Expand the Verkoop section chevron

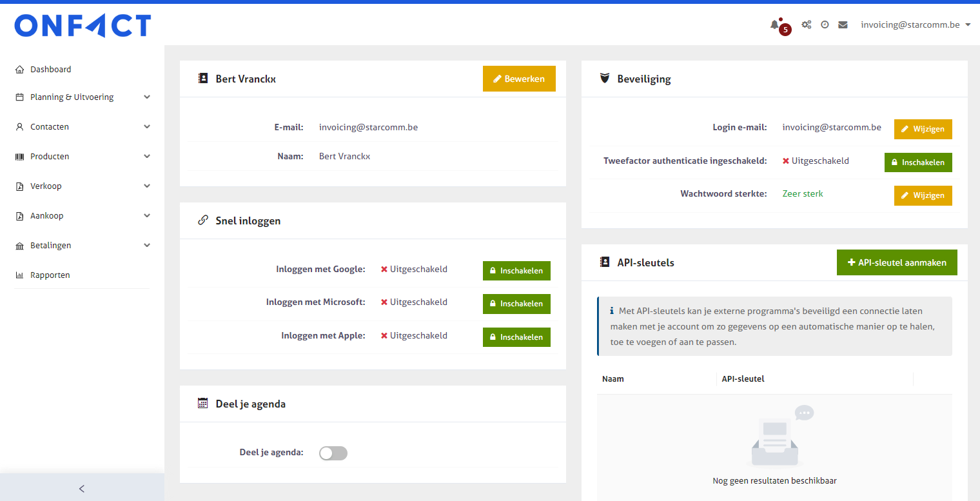point(147,186)
